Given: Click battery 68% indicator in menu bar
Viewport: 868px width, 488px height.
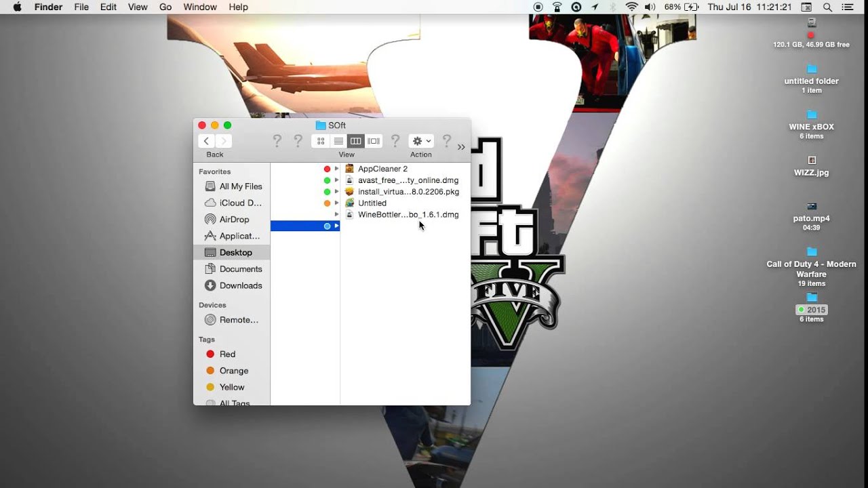Looking at the screenshot, I should 682,7.
